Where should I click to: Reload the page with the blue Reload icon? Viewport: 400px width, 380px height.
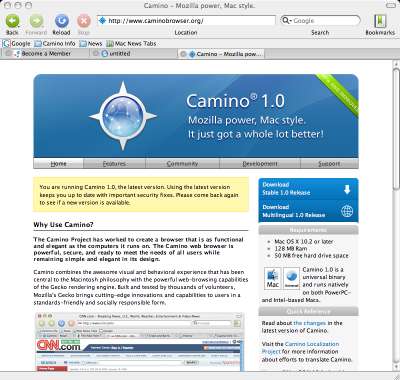[x=61, y=22]
